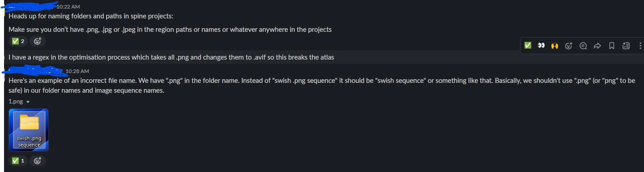Add reaction to the first message
Screen dimensions: 644x172
(38, 41)
